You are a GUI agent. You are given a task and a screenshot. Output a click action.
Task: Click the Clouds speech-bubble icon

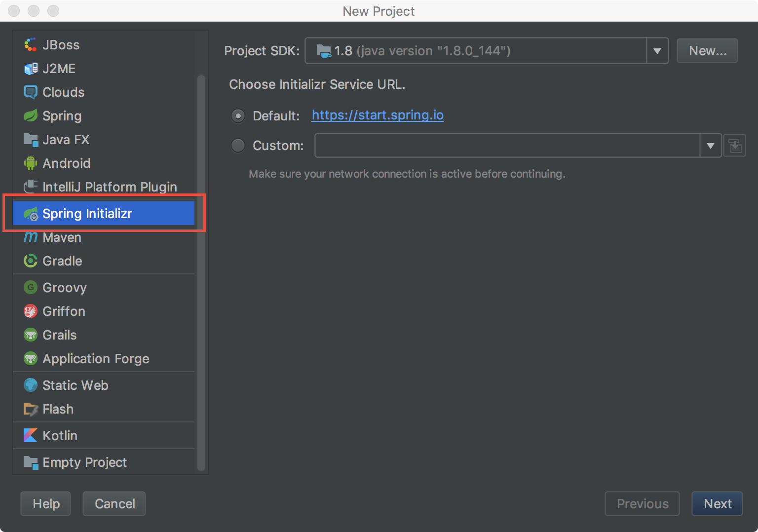pos(31,92)
